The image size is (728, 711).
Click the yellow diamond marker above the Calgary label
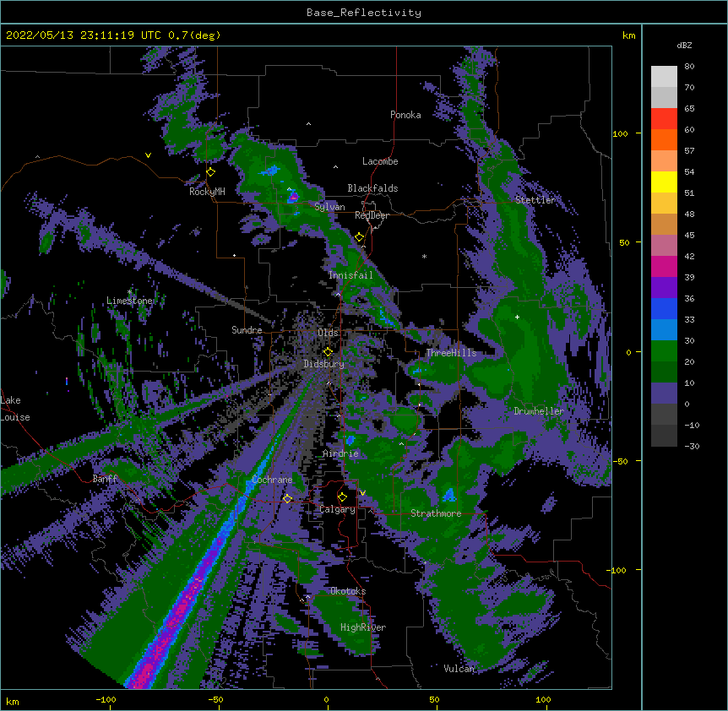coord(342,497)
